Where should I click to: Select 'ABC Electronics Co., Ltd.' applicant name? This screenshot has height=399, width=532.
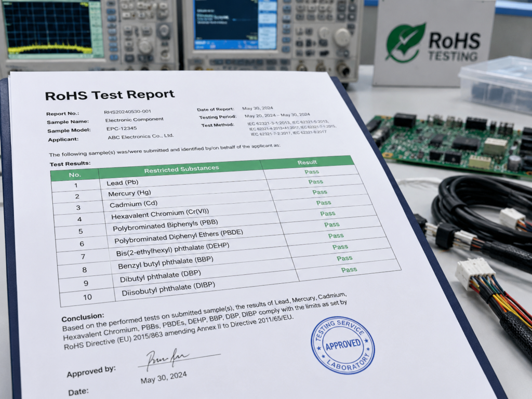(141, 137)
